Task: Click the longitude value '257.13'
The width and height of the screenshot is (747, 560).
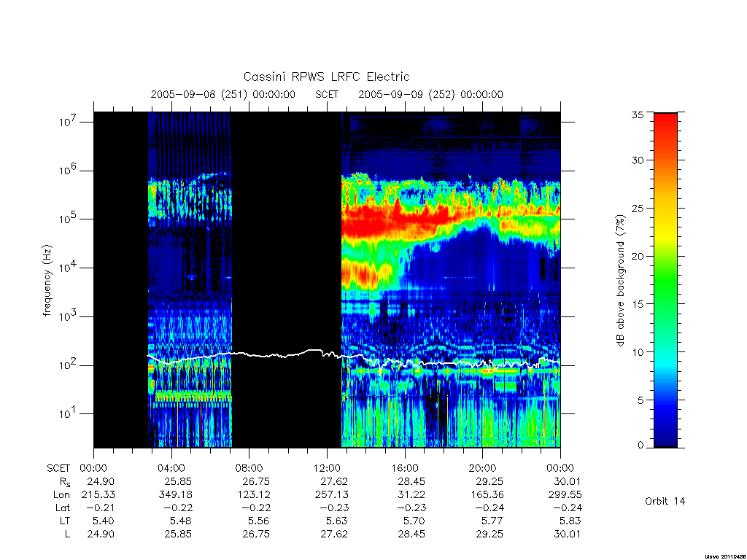Action: (331, 495)
